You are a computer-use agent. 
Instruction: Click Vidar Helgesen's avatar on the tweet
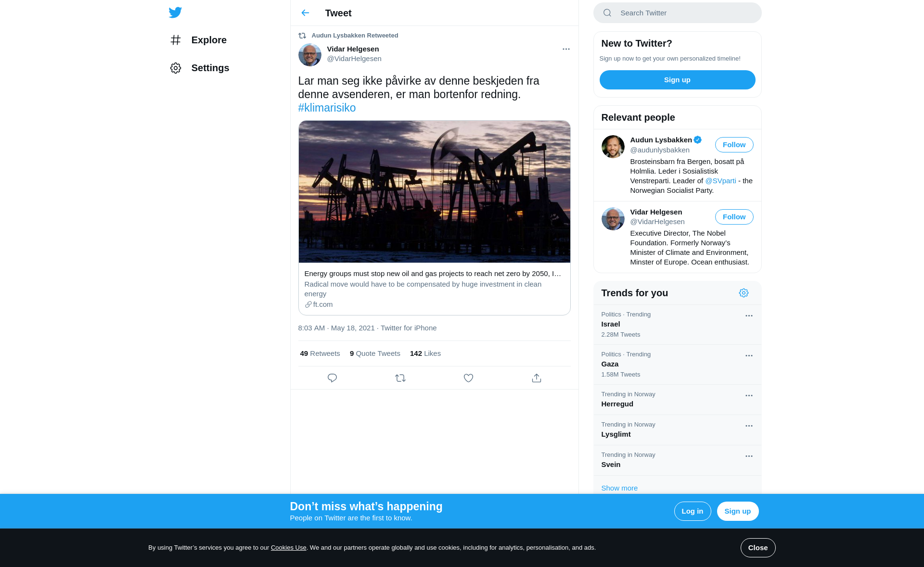click(x=310, y=55)
